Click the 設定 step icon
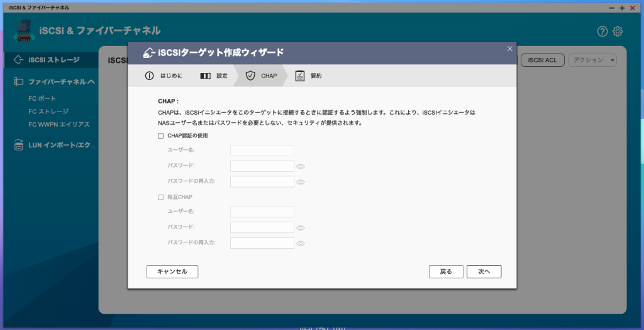This screenshot has width=644, height=330. pos(206,76)
